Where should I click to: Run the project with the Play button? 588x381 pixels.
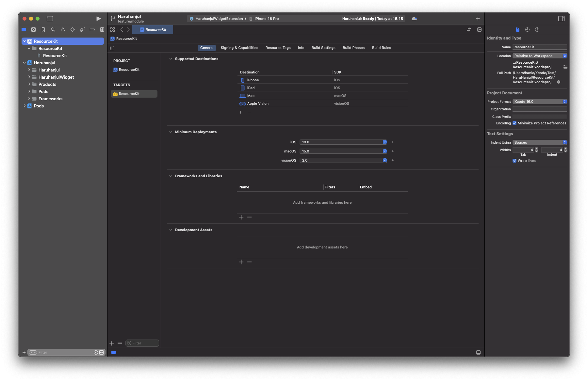98,19
